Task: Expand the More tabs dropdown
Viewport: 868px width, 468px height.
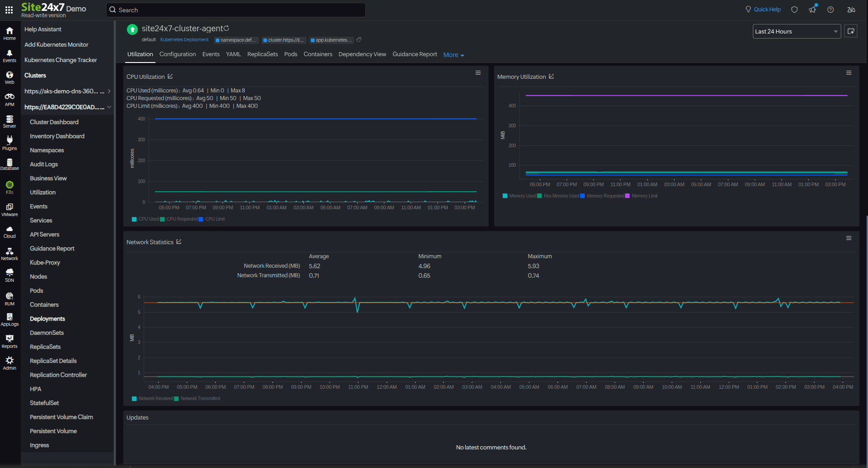Action: (x=453, y=55)
